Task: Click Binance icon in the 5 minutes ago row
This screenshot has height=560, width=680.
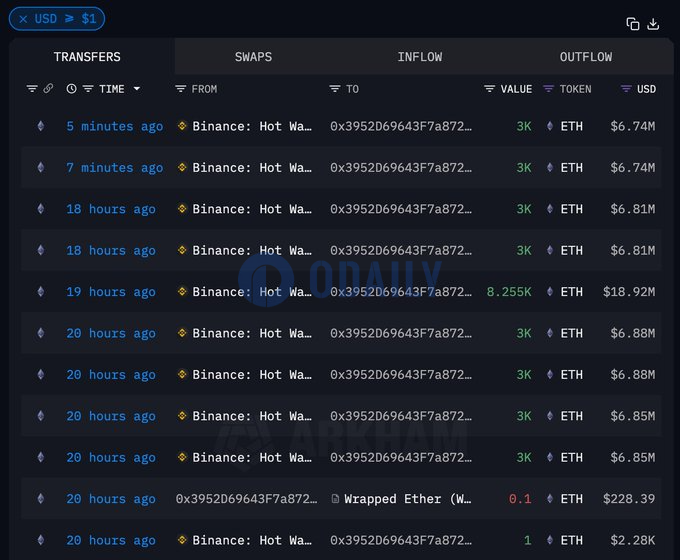Action: (182, 126)
